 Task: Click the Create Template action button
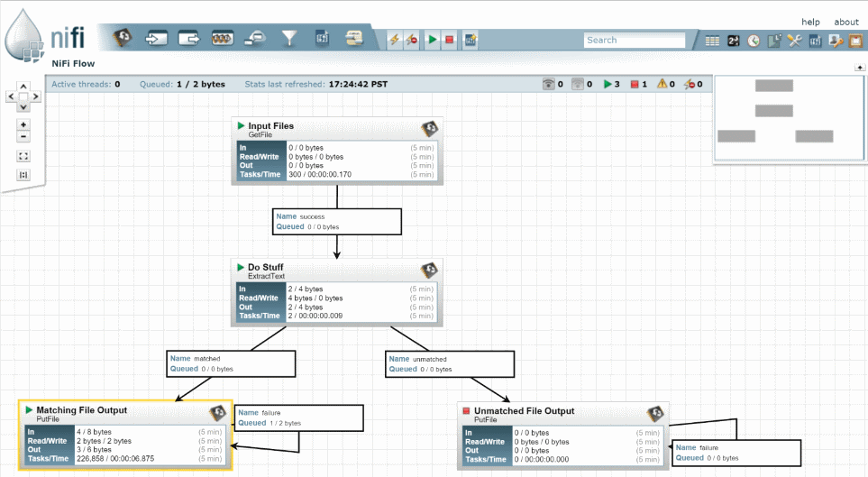coord(471,40)
